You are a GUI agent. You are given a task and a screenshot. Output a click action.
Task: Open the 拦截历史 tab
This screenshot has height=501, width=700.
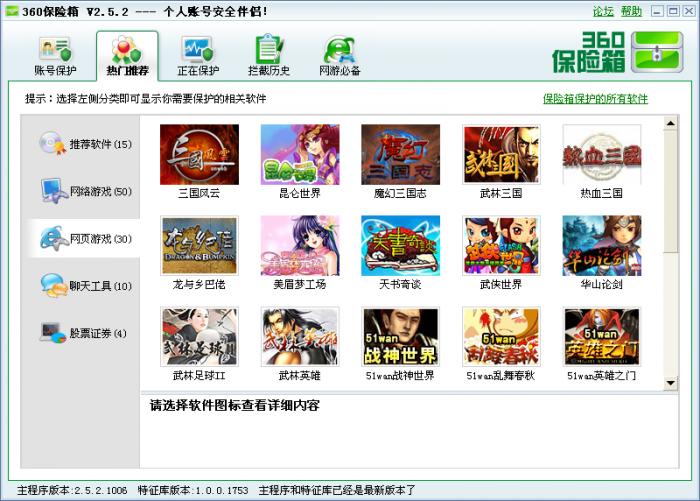[268, 56]
